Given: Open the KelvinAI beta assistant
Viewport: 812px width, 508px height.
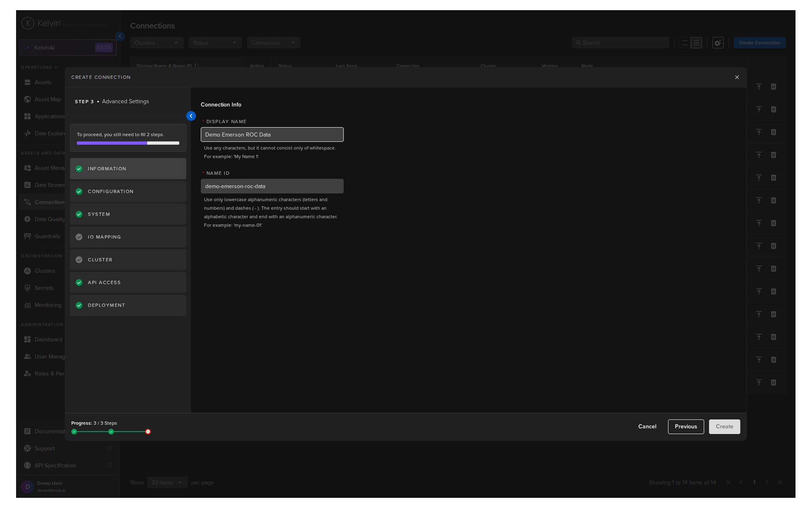Looking at the screenshot, I should point(68,48).
